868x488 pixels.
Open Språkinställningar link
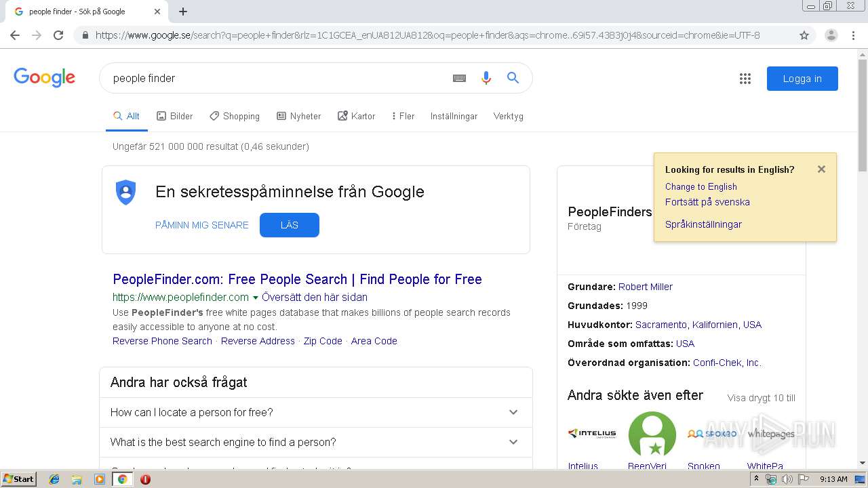point(703,224)
